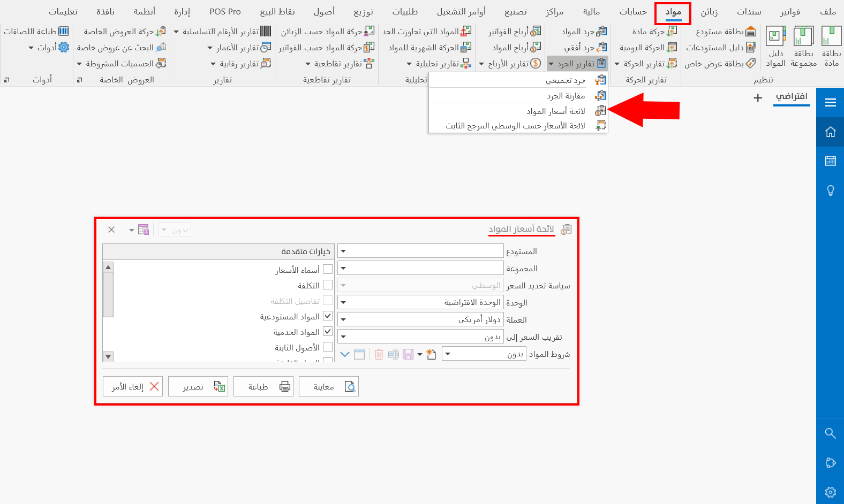Viewport: 844px width, 504px height.
Task: Open دليل المستودعات warehouses guide
Action: [721, 48]
